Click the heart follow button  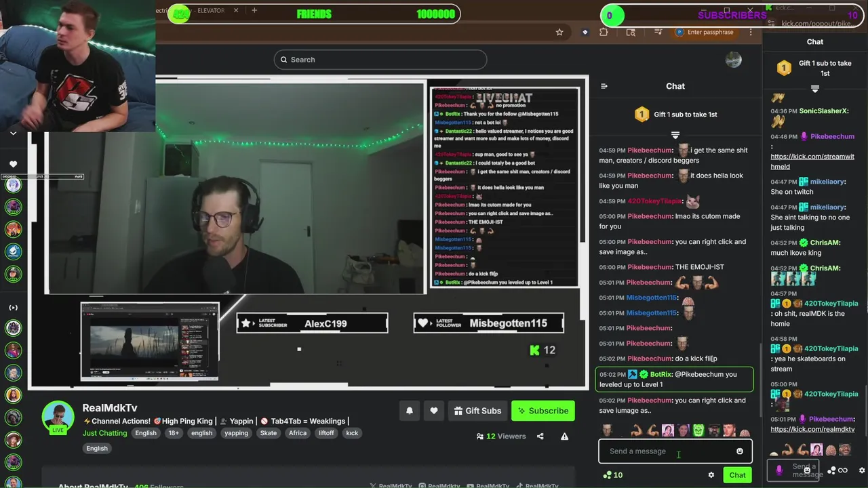(434, 411)
